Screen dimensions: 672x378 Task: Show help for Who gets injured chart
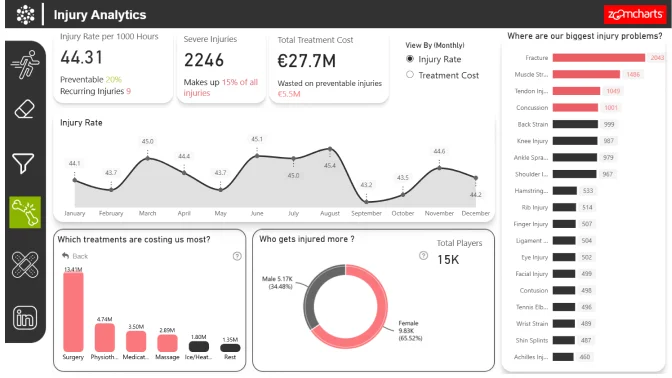[x=423, y=256]
